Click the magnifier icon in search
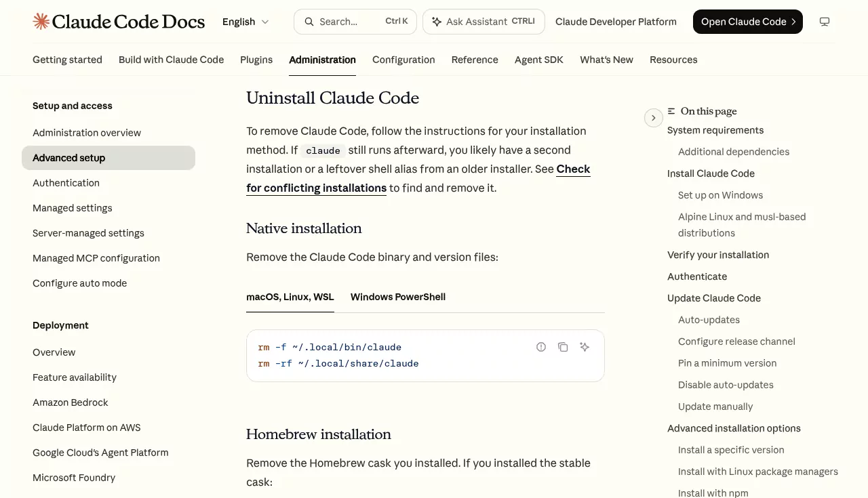Image resolution: width=868 pixels, height=498 pixels. point(309,22)
